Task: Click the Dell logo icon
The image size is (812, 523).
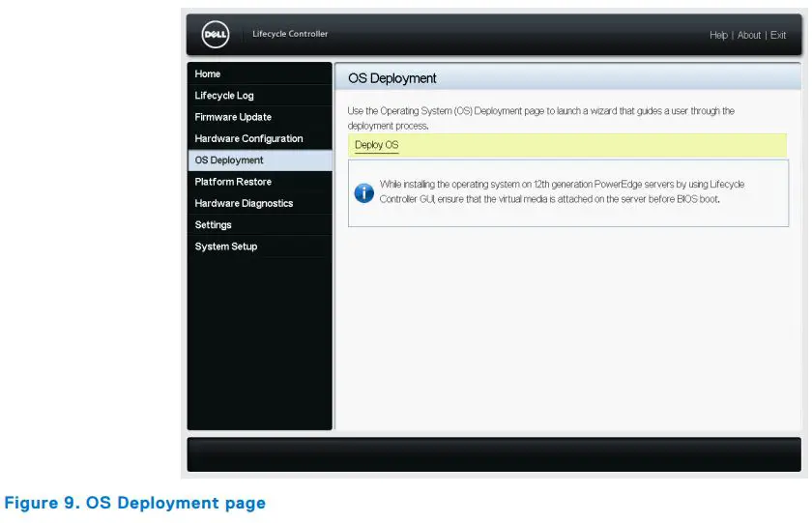Action: click(x=216, y=35)
